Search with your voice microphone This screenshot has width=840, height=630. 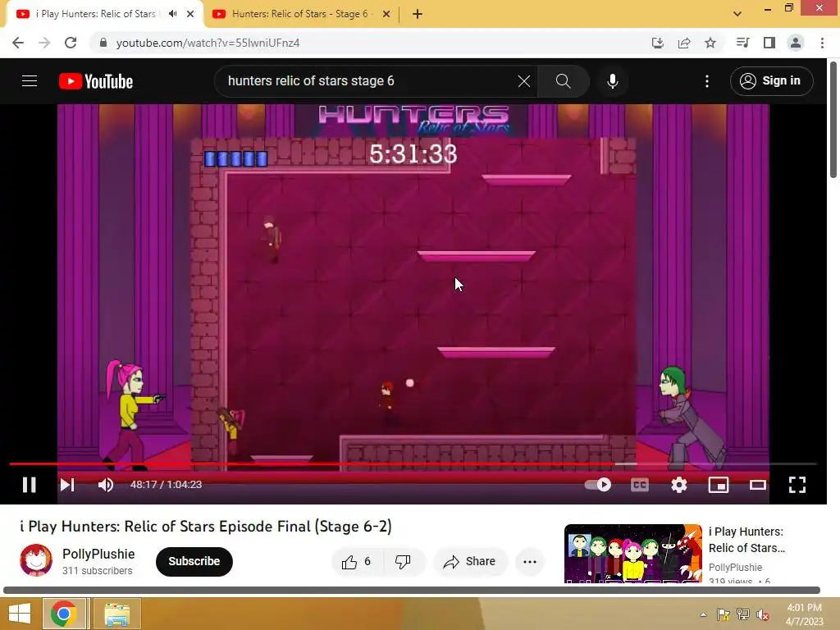pyautogui.click(x=612, y=81)
